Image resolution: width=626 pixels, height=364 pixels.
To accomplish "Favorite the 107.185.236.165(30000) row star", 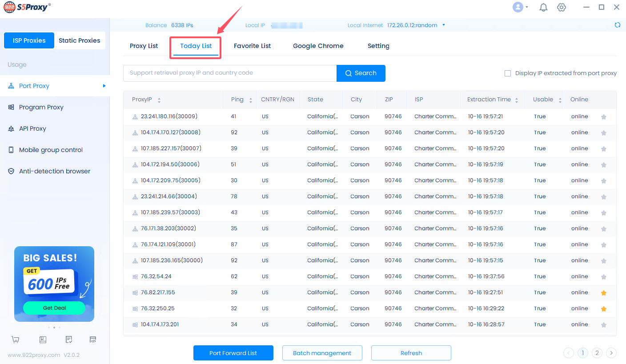I will tap(603, 261).
